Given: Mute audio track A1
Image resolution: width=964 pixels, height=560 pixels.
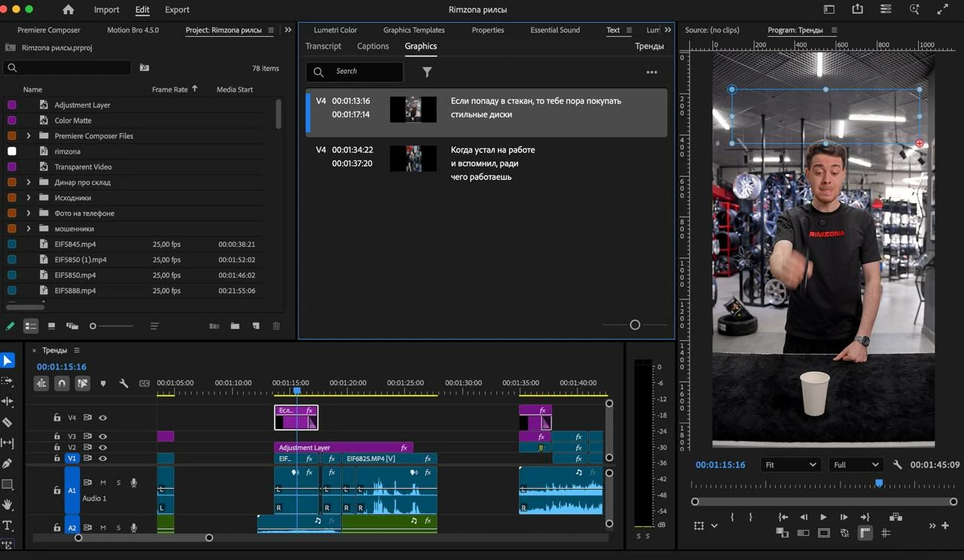Looking at the screenshot, I should [x=103, y=482].
